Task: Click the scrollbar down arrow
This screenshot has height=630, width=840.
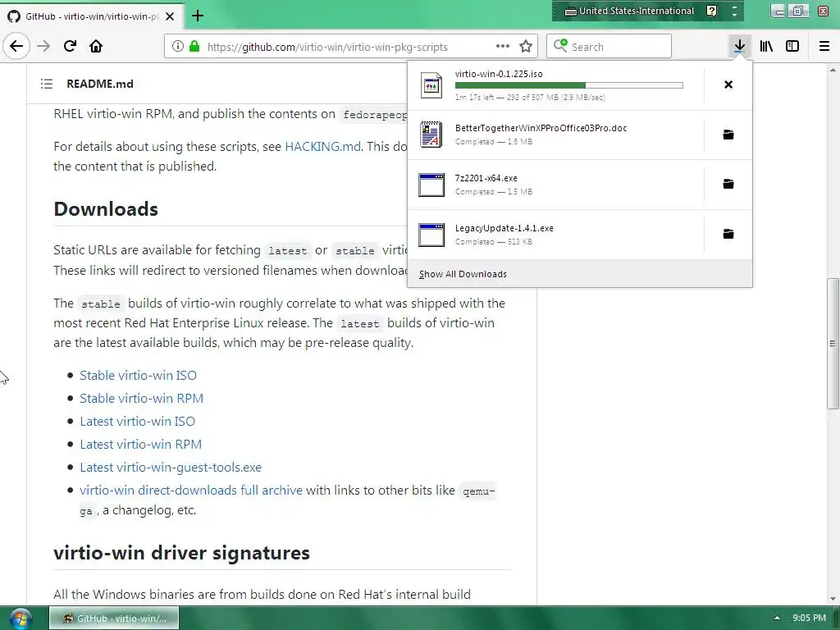Action: [833, 599]
